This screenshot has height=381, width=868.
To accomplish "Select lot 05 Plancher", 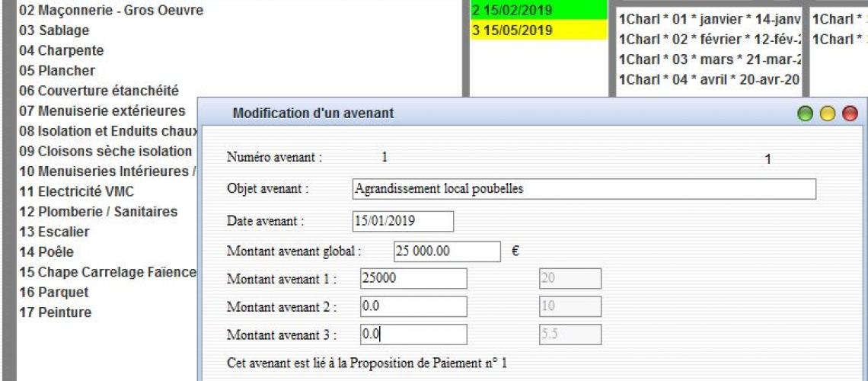I will pyautogui.click(x=57, y=71).
